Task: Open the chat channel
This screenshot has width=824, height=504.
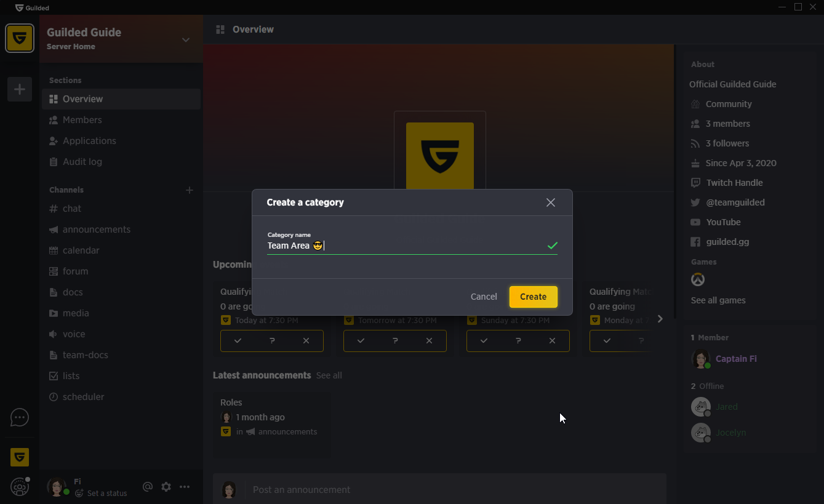Action: click(121, 209)
